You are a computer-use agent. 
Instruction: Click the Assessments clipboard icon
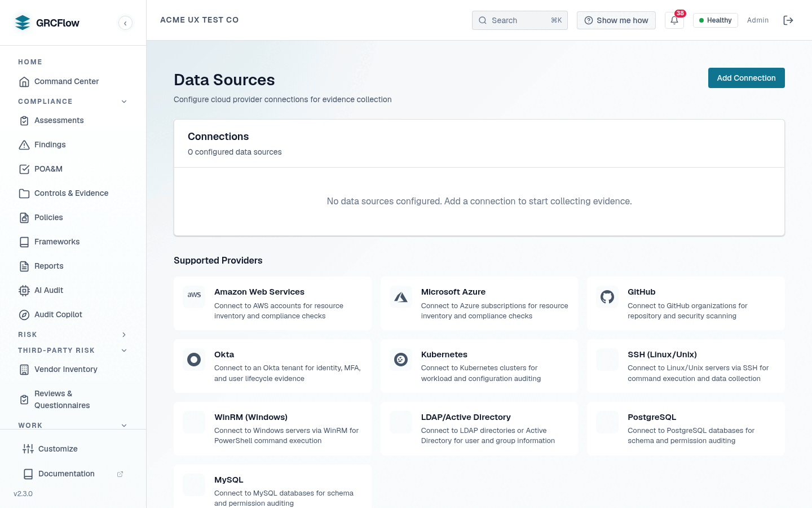(x=24, y=121)
